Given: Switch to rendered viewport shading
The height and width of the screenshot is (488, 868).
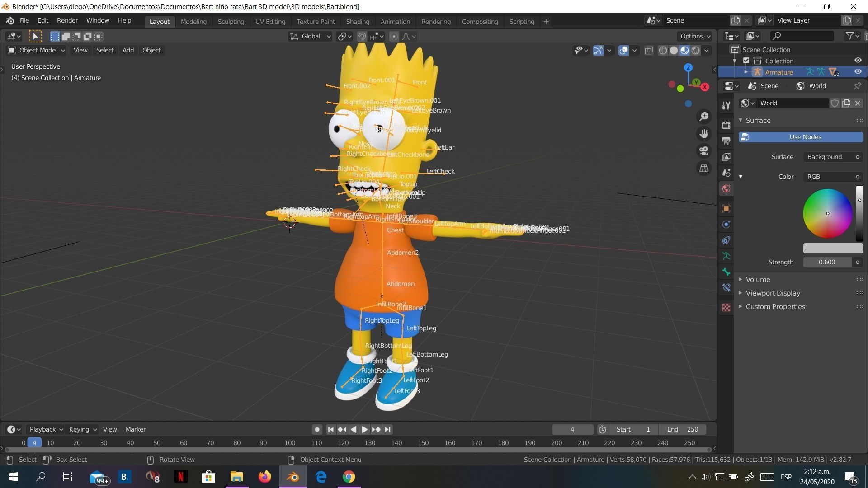Looking at the screenshot, I should tap(695, 50).
